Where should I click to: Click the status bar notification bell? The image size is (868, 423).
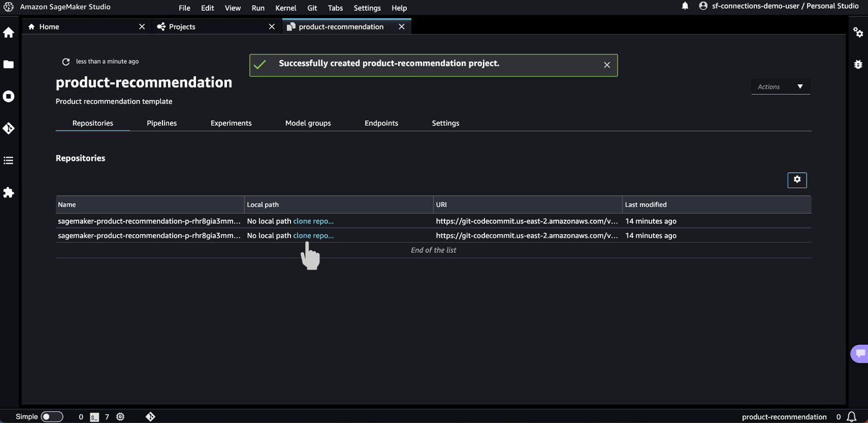pos(852,417)
